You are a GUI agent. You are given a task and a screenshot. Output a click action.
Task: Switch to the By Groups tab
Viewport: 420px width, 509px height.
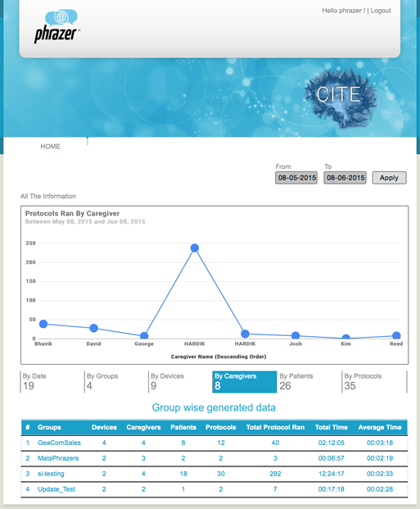point(115,382)
